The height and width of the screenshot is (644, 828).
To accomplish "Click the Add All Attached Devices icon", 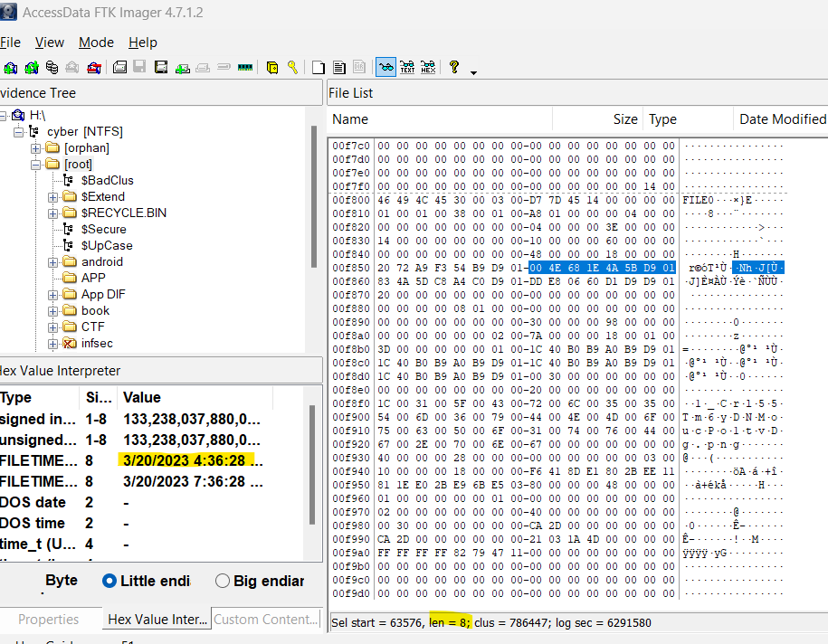I will click(32, 68).
